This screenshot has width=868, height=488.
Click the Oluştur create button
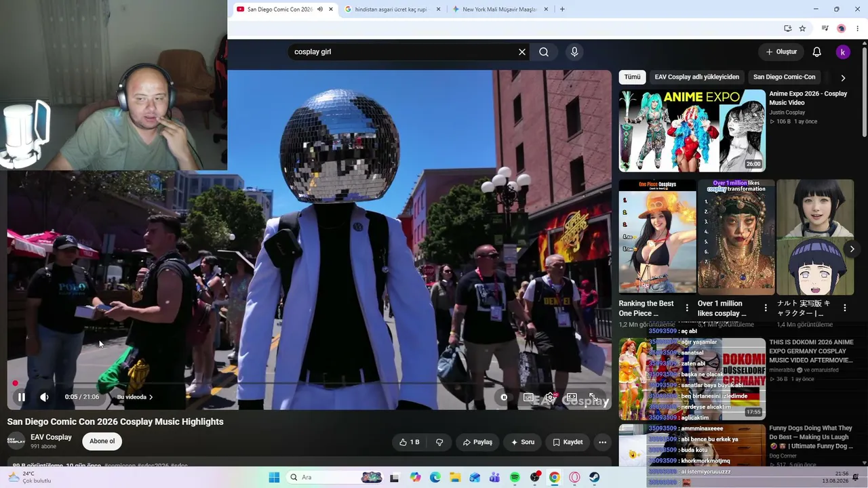coord(781,52)
